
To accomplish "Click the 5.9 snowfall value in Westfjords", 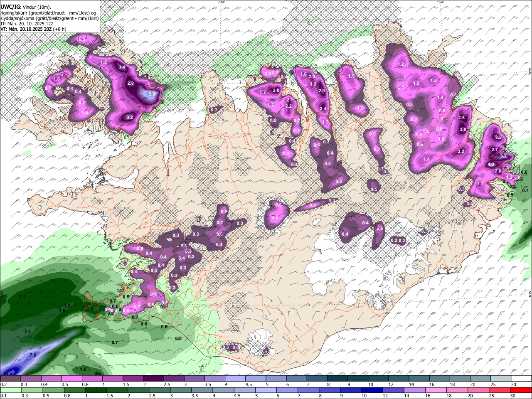I will [152, 94].
